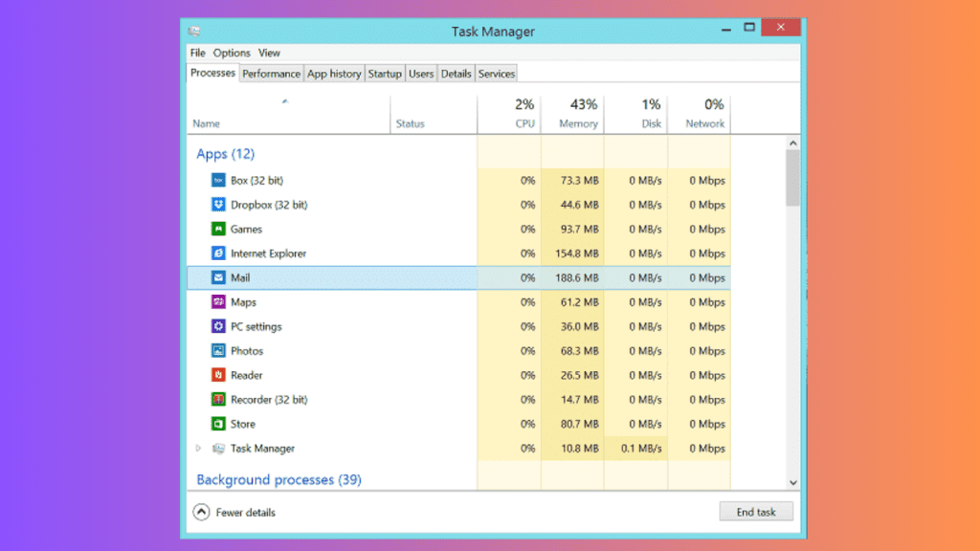The image size is (980, 551).
Task: Select the Dropbox (32 bit) process name
Action: pos(269,205)
